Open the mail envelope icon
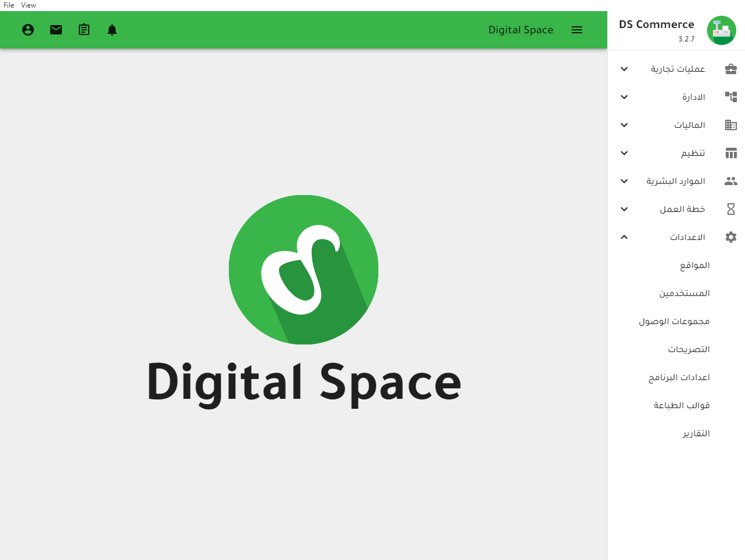 coord(56,30)
